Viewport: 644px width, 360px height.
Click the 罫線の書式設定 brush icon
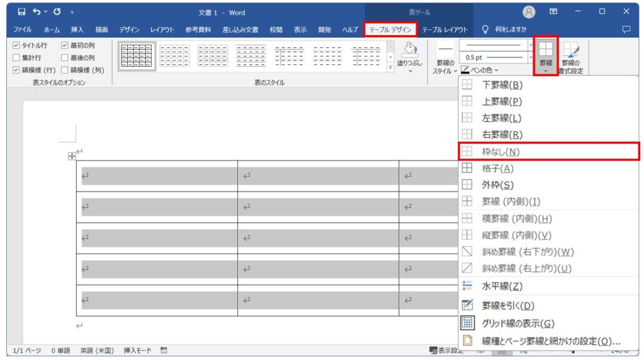tap(571, 50)
